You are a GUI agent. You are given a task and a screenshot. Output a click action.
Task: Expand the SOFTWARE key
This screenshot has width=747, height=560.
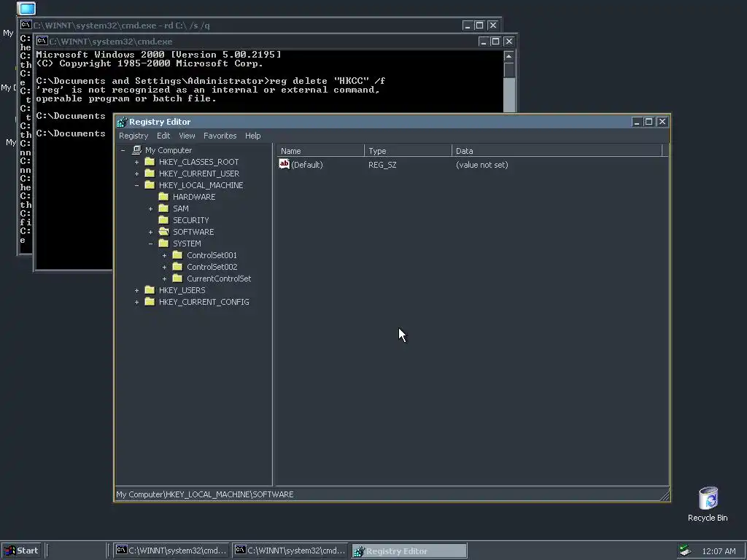150,232
